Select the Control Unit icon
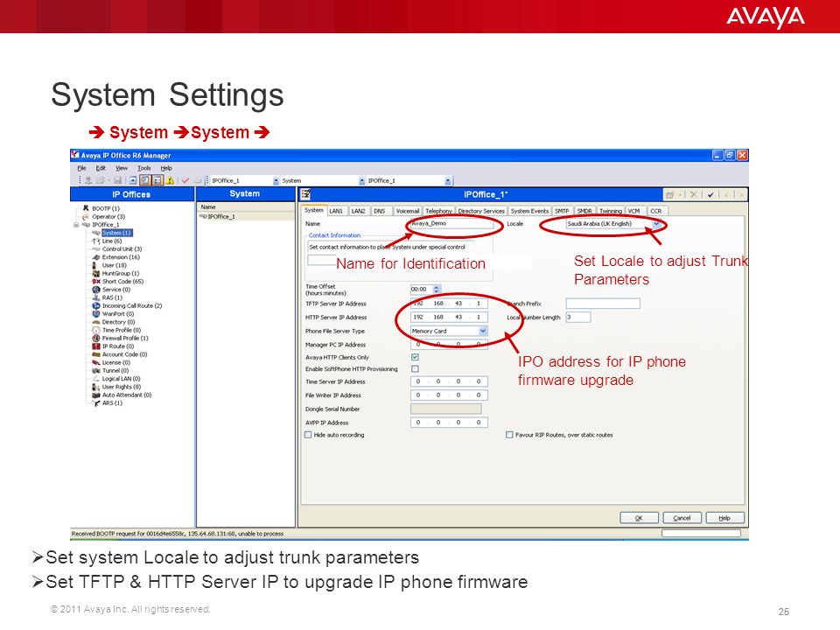This screenshot has height=630, width=840. (x=96, y=249)
